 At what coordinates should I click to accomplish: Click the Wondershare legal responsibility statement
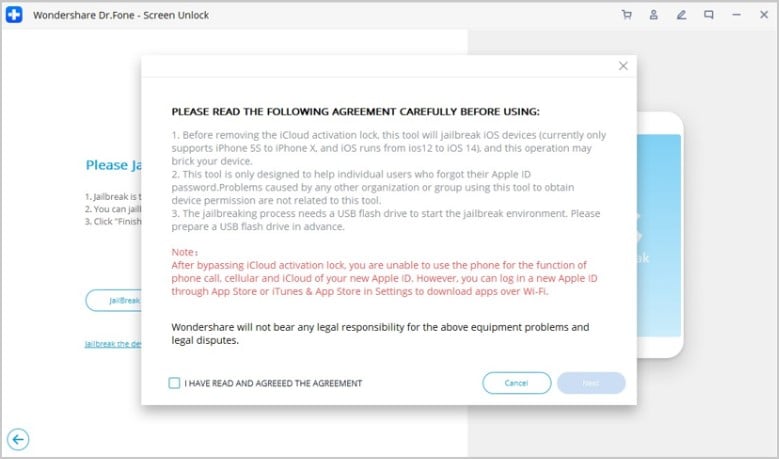click(x=380, y=334)
